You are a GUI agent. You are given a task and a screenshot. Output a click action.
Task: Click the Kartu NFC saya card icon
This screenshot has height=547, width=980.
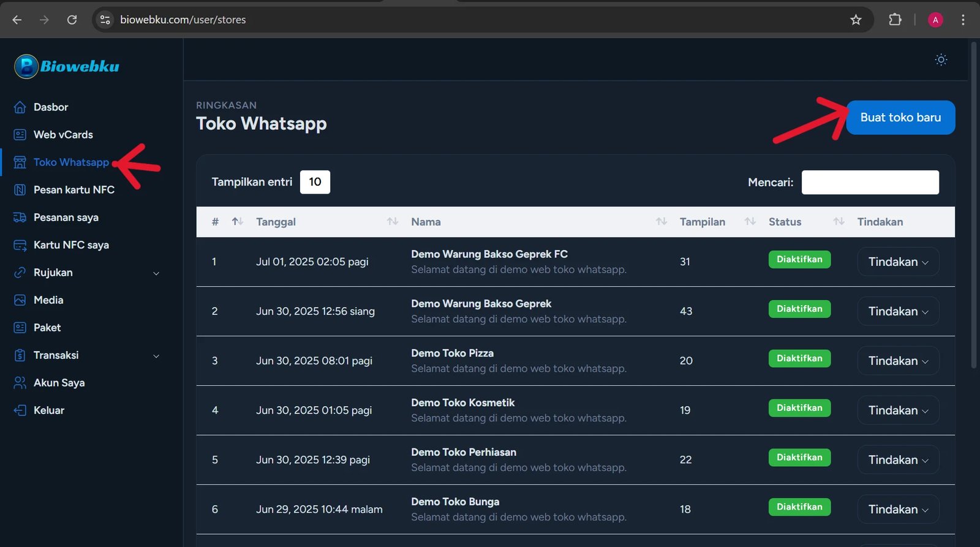pos(20,245)
